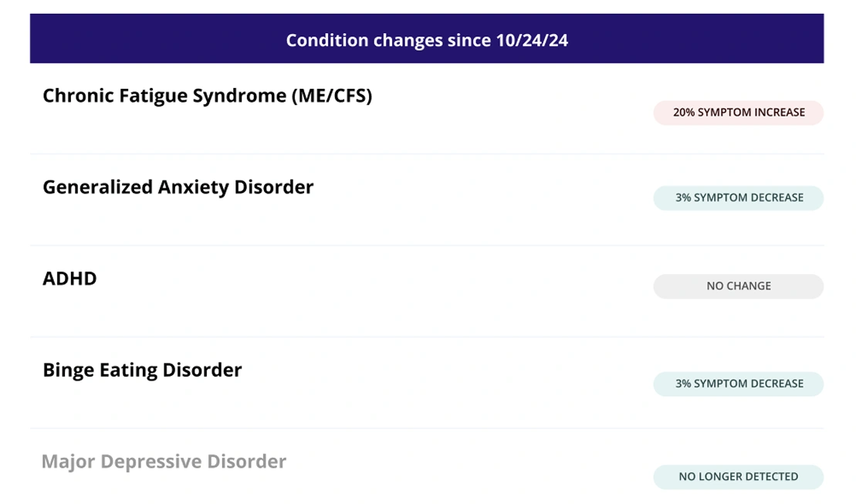Select the 10/24/24 date in the header
Image resolution: width=856 pixels, height=504 pixels.
532,40
